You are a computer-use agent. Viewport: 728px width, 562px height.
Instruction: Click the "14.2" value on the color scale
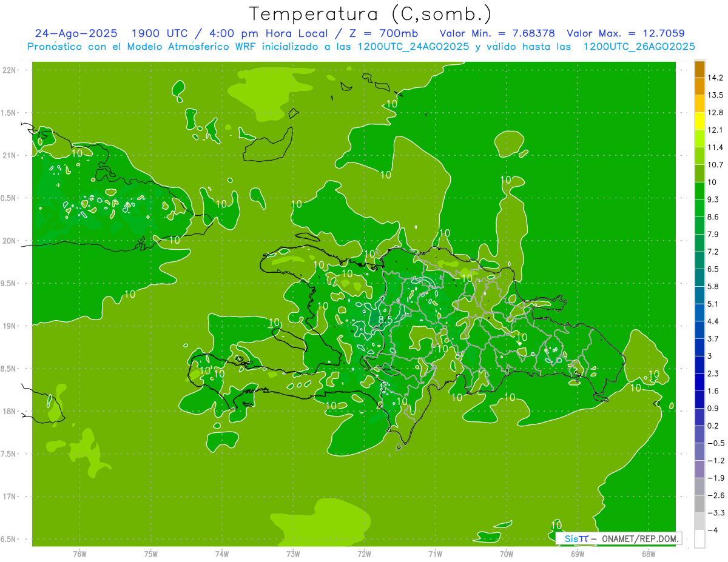click(x=716, y=78)
